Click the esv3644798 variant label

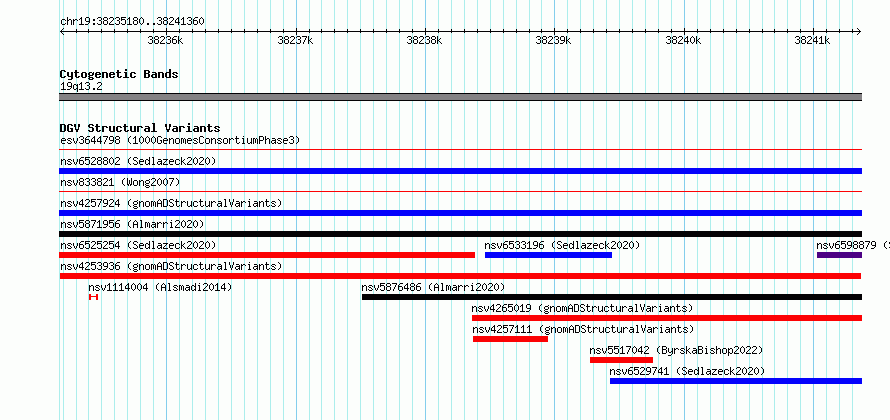point(180,140)
